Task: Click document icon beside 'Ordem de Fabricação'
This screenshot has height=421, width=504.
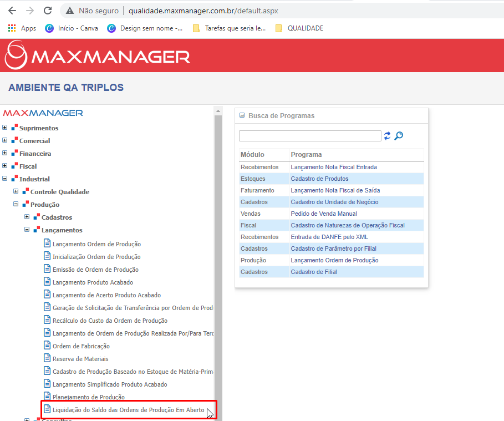Action: point(47,345)
